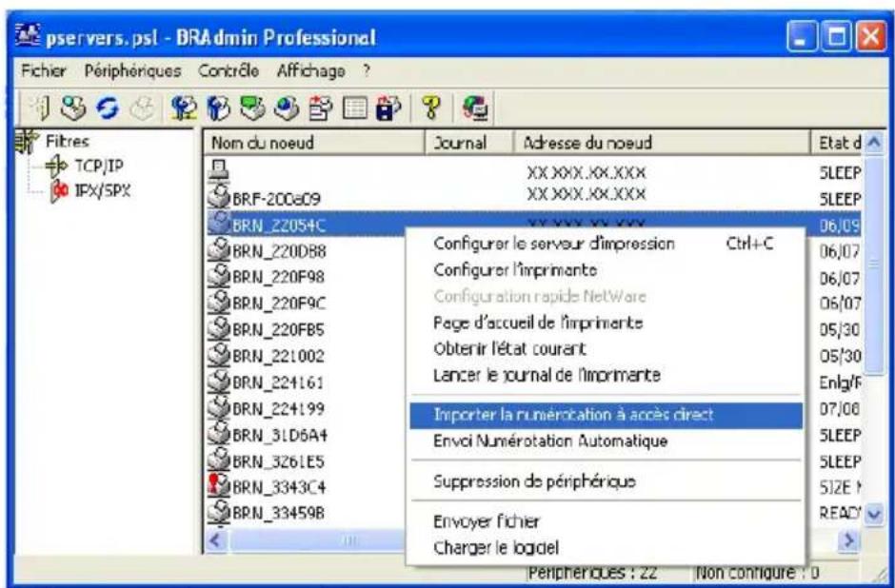The height and width of the screenshot is (588, 895).
Task: Click the horizontal scrollbar thumb
Action: pyautogui.click(x=317, y=540)
